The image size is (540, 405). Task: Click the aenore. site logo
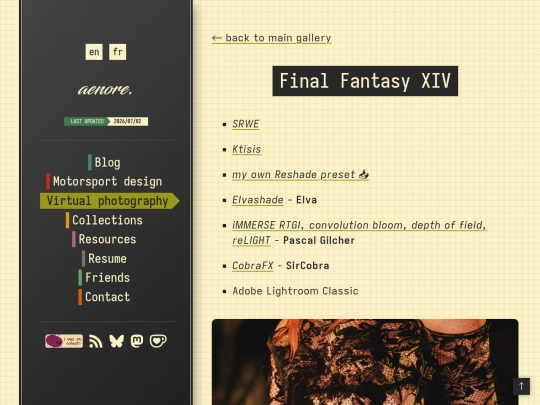pos(105,90)
